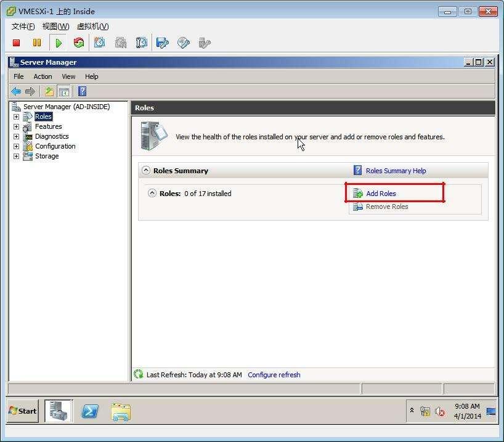Click the red Stop VM power-off button
Viewport: 504px width, 442px height.
point(16,43)
